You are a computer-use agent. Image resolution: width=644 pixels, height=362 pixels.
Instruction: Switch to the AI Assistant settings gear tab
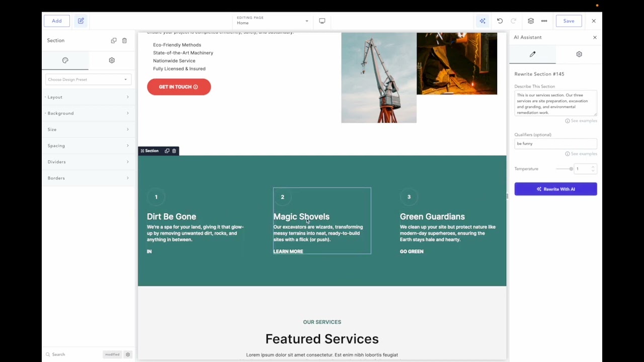579,54
